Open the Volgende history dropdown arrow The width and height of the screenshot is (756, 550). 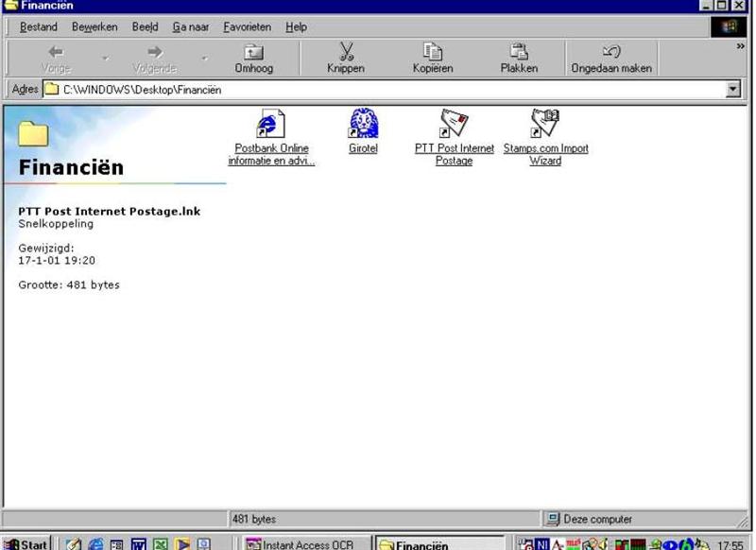pos(205,59)
